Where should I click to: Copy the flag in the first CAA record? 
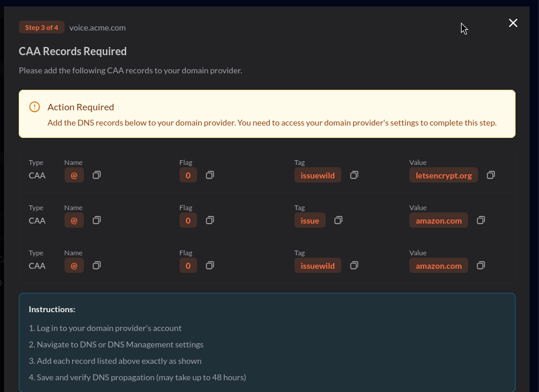coord(210,175)
